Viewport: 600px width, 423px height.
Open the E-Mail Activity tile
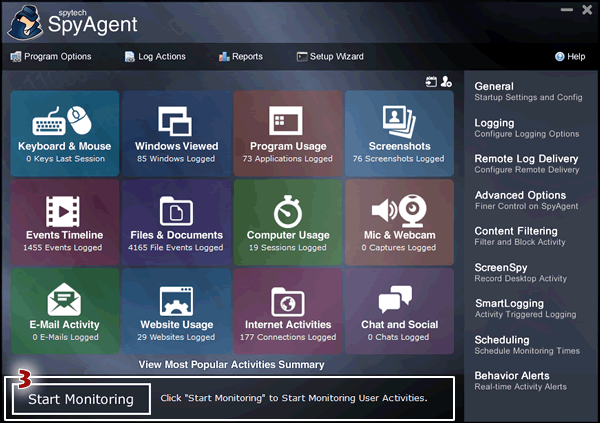pos(64,311)
